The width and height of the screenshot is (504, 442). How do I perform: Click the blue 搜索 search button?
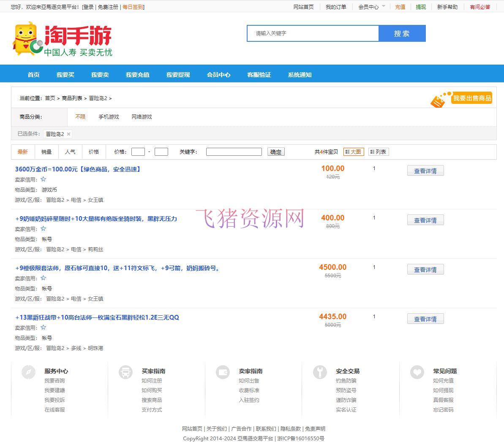[x=402, y=33]
